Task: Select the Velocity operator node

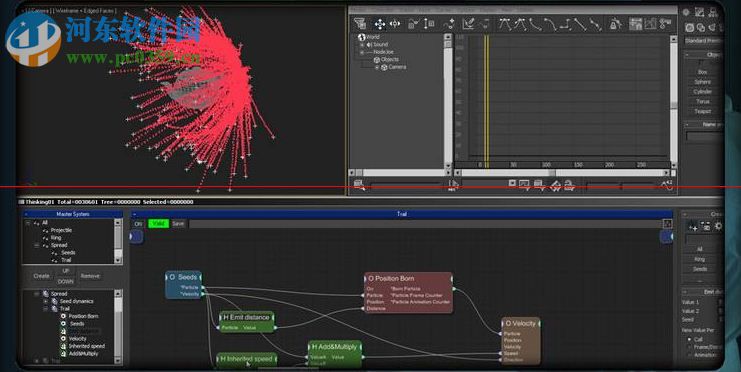Action: (521, 340)
